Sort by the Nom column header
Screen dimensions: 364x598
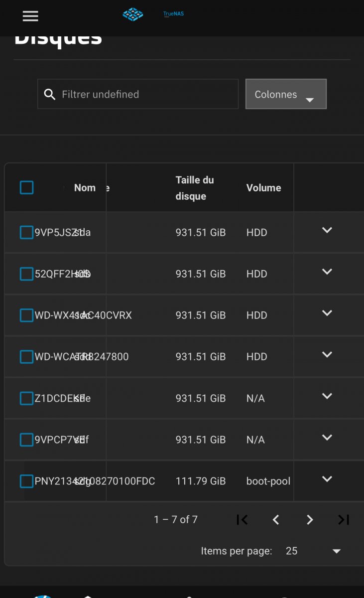pos(85,188)
